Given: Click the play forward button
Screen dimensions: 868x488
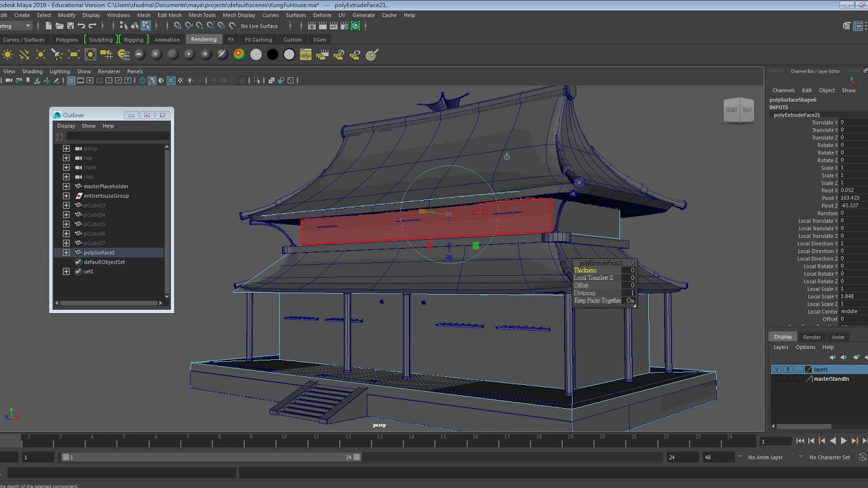Looking at the screenshot, I should click(844, 441).
